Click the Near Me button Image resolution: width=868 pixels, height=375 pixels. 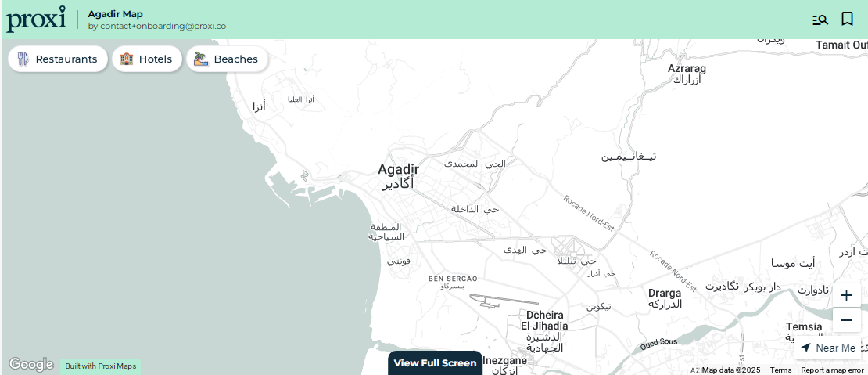[x=828, y=348]
